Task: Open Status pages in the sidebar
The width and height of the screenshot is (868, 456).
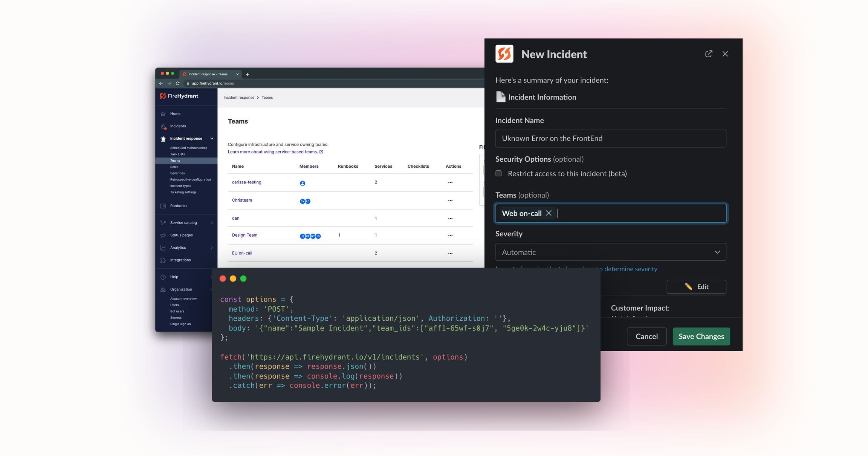Action: pos(181,235)
